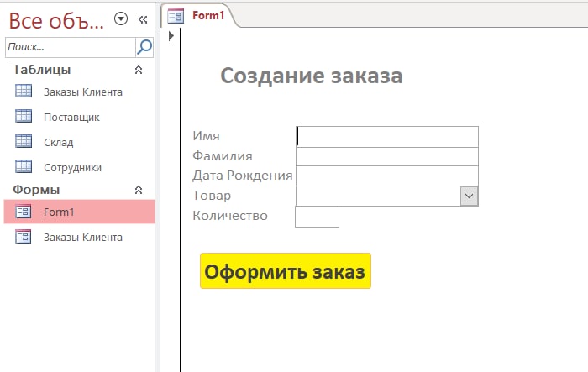Open the Заказы Клиента form entry
The width and height of the screenshot is (588, 372).
tap(80, 237)
